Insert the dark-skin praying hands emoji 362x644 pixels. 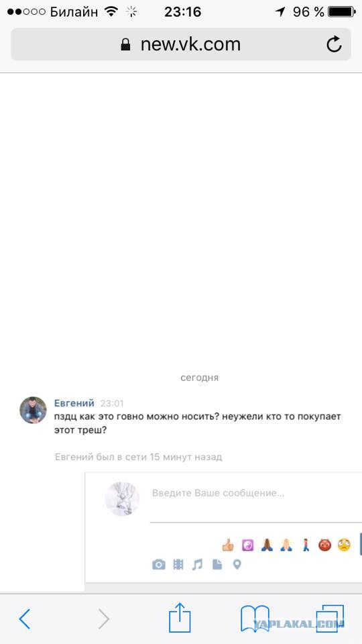click(267, 545)
